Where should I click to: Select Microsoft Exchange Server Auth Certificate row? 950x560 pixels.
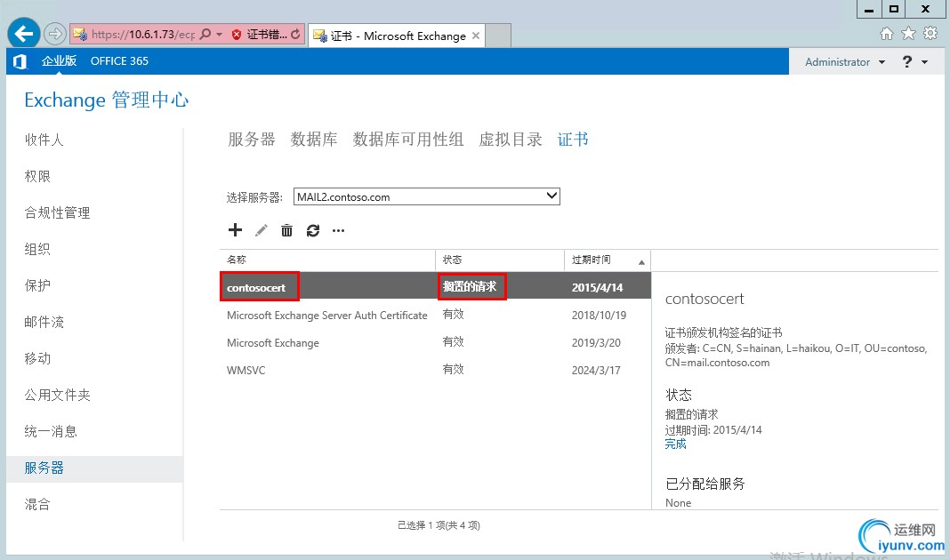pyautogui.click(x=435, y=315)
